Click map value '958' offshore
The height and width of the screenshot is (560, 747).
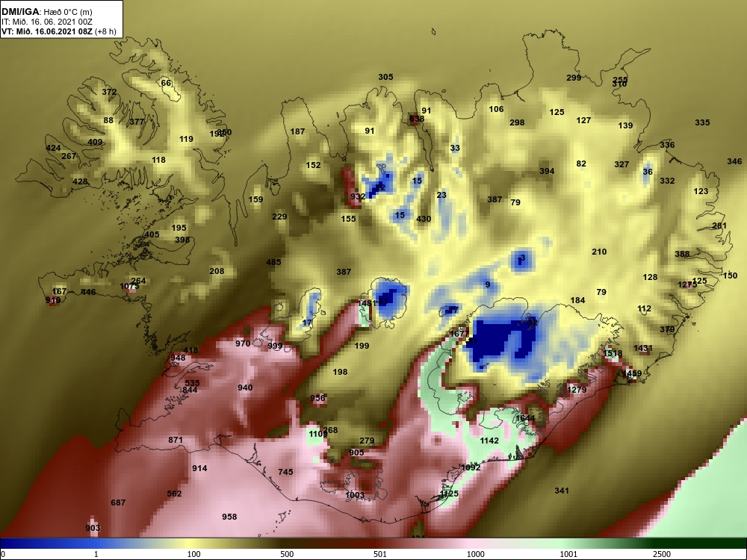pyautogui.click(x=229, y=517)
